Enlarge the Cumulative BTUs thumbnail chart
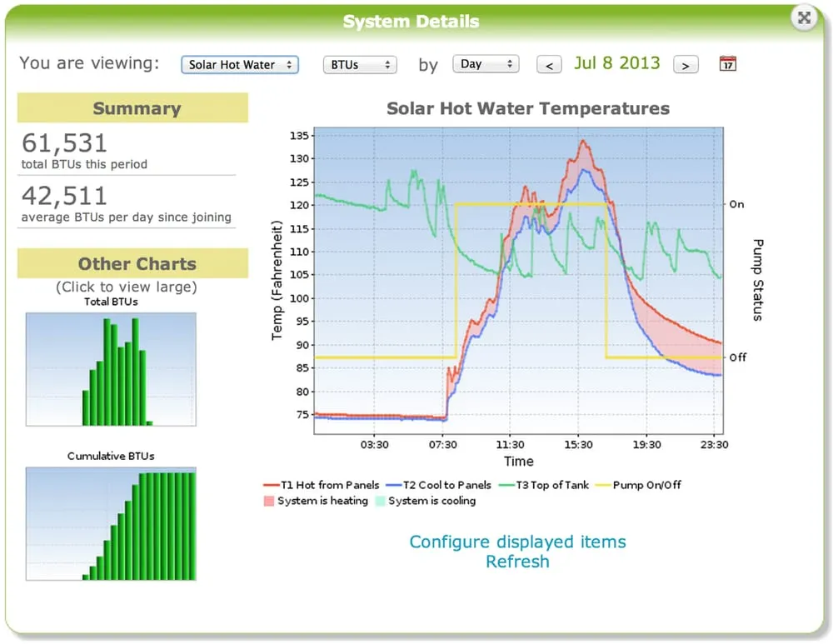 [x=111, y=523]
